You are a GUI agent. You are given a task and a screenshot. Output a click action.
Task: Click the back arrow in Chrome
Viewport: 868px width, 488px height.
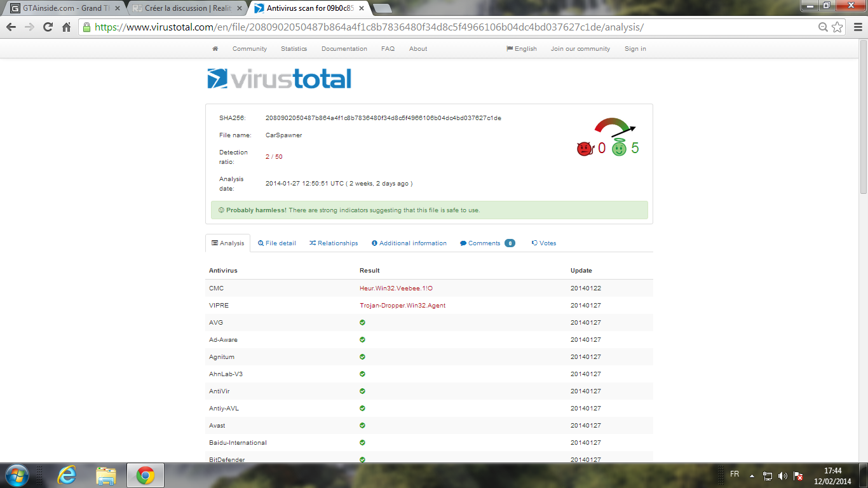click(x=11, y=27)
